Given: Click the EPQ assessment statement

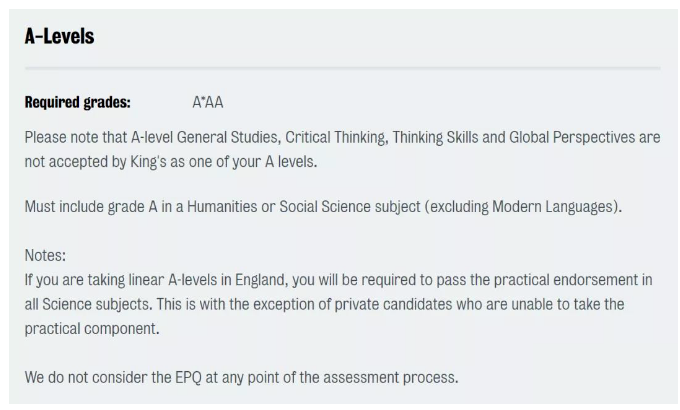Looking at the screenshot, I should (241, 377).
